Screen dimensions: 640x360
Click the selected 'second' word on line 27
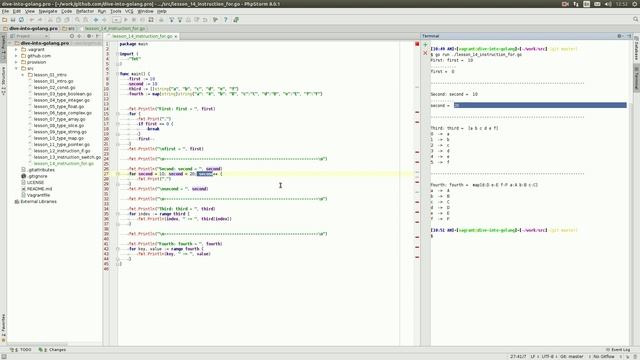click(x=205, y=174)
